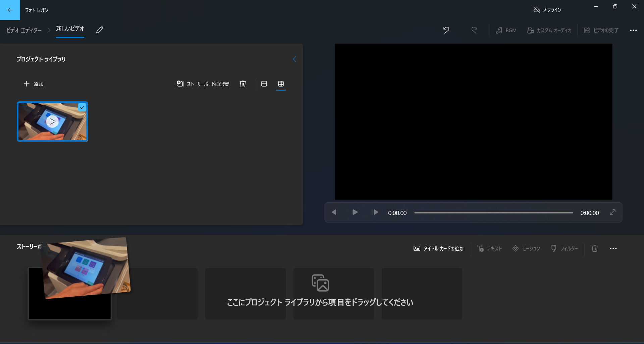Step back one frame in preview

(x=334, y=212)
